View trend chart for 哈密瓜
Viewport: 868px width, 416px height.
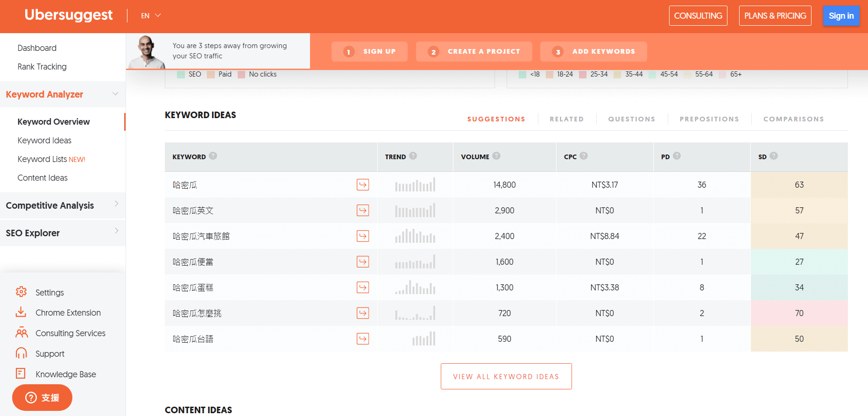pyautogui.click(x=415, y=184)
